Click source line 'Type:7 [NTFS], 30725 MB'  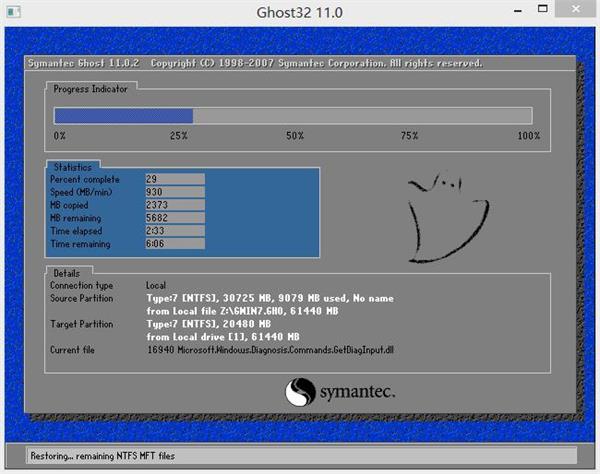click(x=270, y=298)
